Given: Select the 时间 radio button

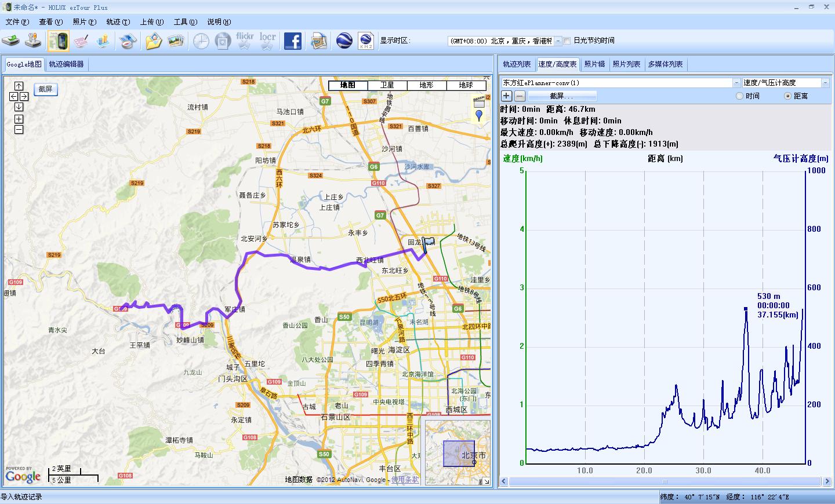Looking at the screenshot, I should tap(739, 96).
